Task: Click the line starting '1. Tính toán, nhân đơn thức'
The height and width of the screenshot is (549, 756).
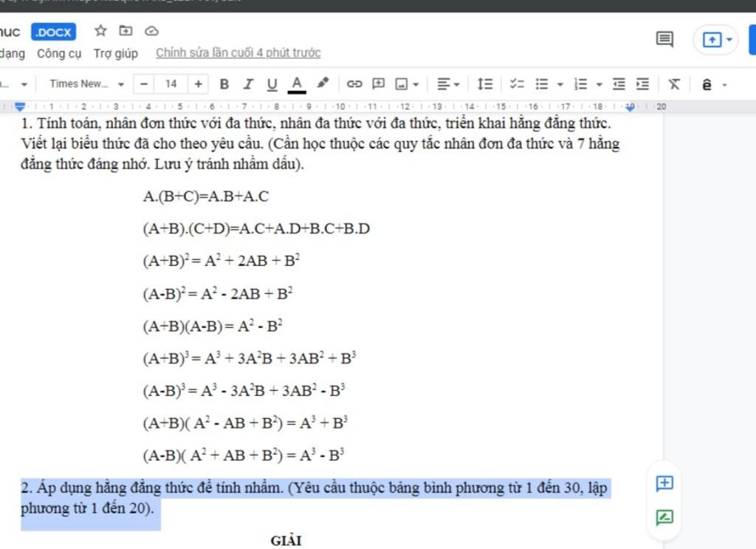Action: 316,123
